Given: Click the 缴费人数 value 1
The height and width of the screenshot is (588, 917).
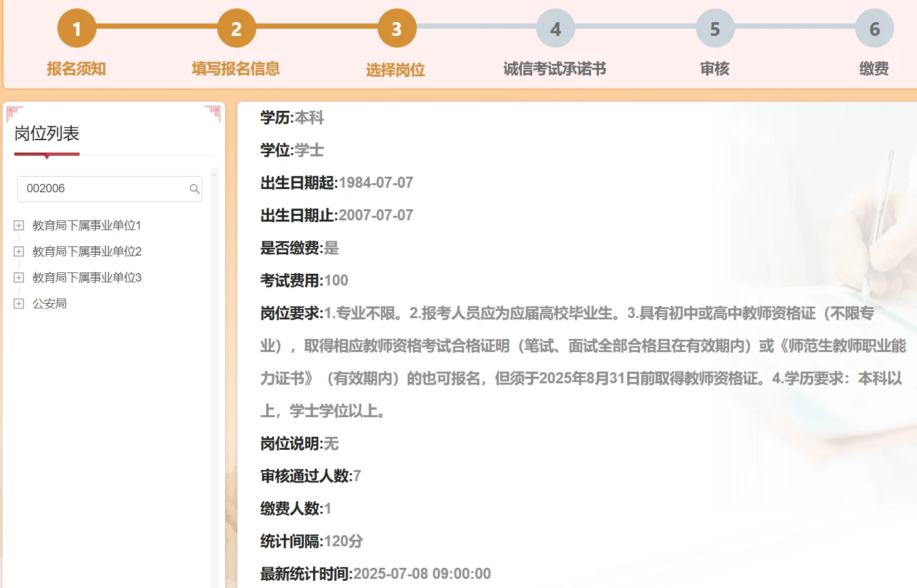Looking at the screenshot, I should (327, 509).
